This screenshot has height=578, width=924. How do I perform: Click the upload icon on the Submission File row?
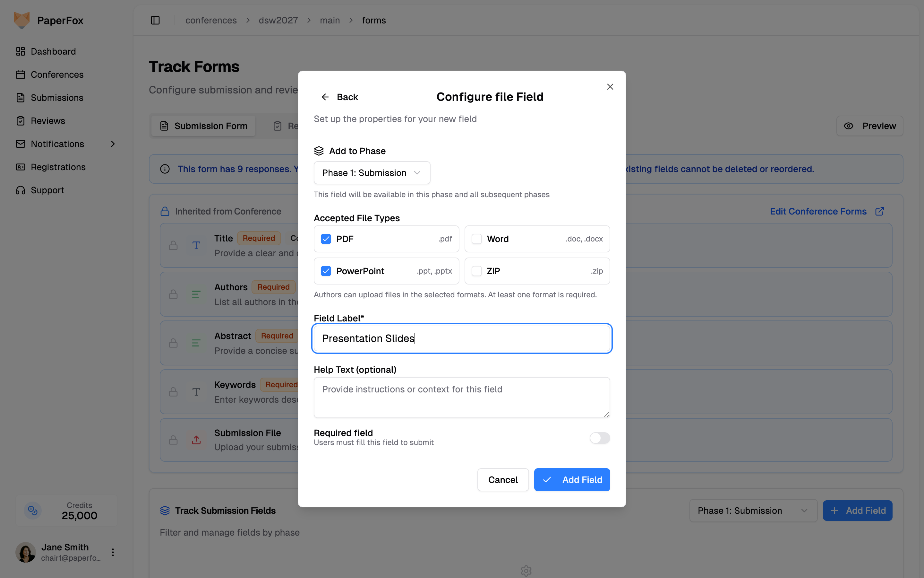[x=196, y=440]
